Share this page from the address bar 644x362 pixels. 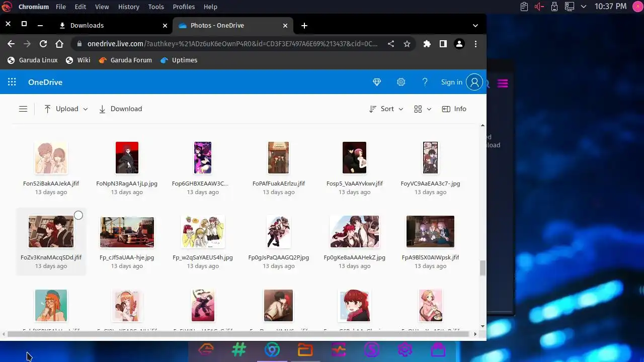(x=391, y=44)
